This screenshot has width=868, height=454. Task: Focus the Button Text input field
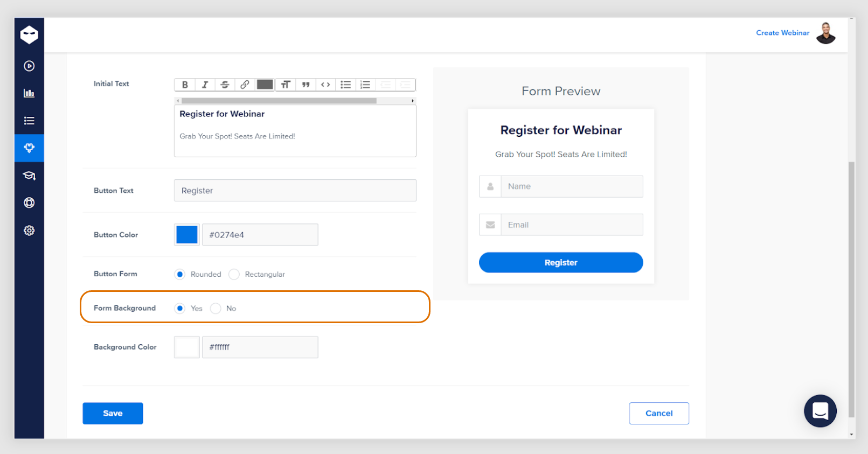(295, 191)
